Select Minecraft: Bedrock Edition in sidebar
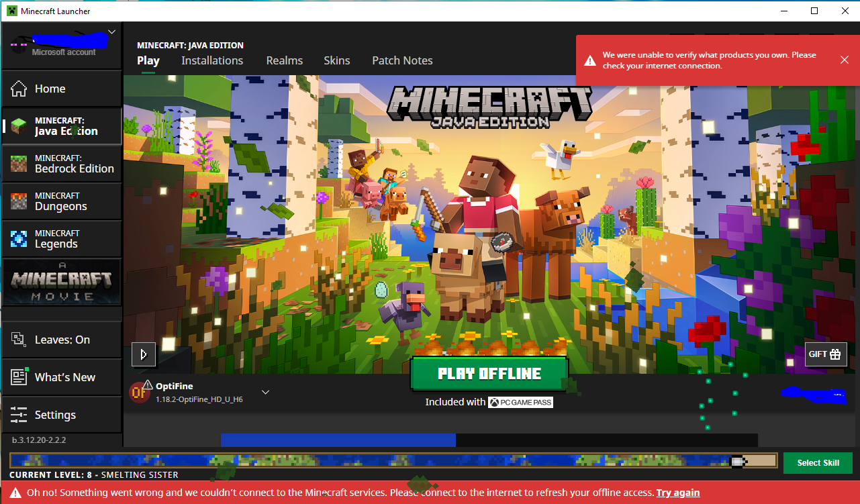The image size is (860, 504). (62, 164)
